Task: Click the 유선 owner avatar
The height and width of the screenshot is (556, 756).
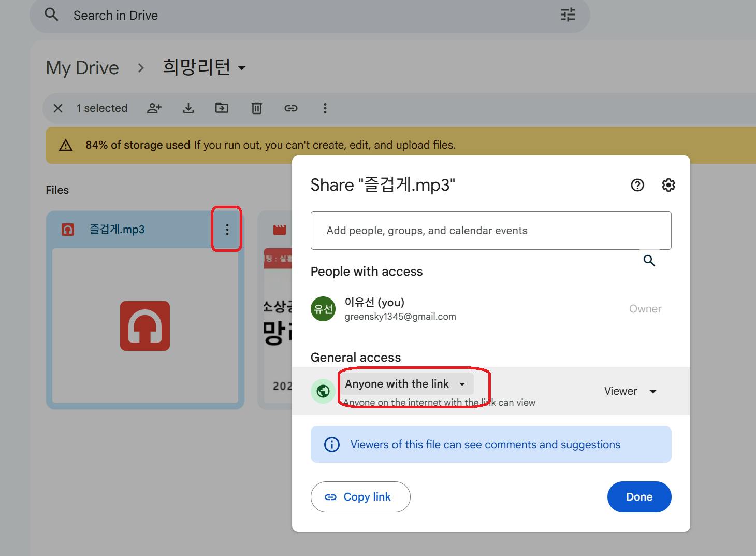Action: point(323,309)
